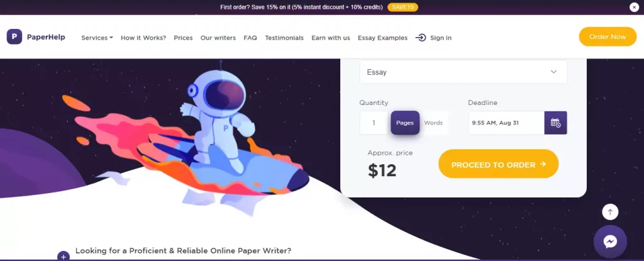Open the Essay Examples link
Viewport: 644px width, 261px height.
tap(382, 38)
